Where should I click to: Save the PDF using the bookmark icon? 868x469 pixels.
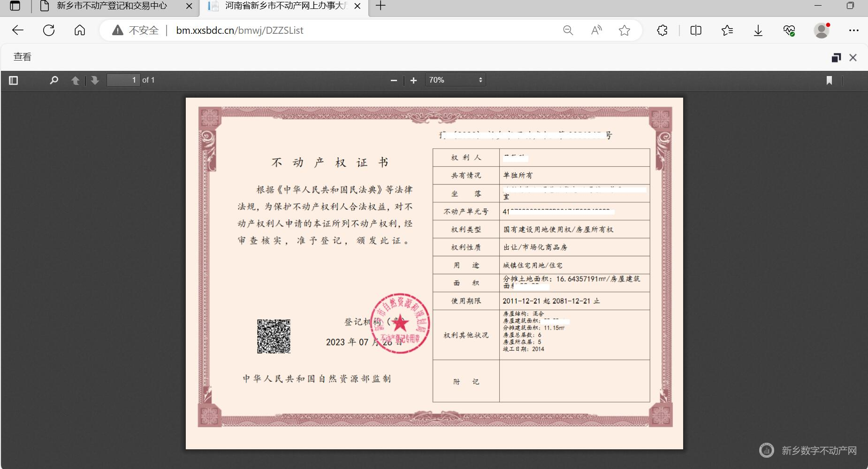830,80
